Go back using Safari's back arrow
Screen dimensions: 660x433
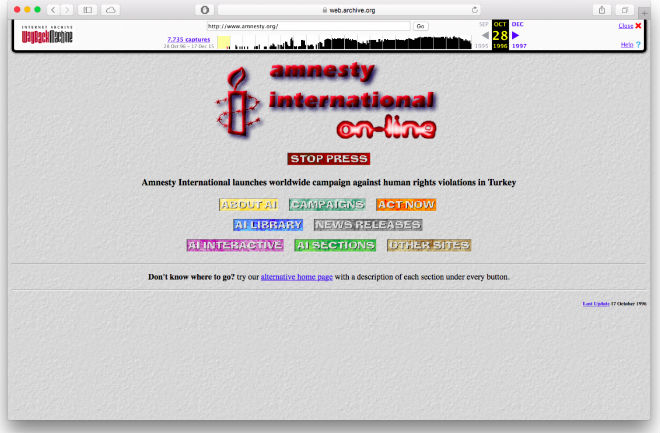[53, 10]
